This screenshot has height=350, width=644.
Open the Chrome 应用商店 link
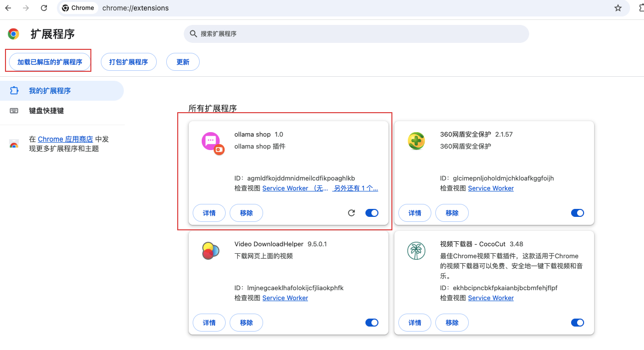(x=65, y=139)
